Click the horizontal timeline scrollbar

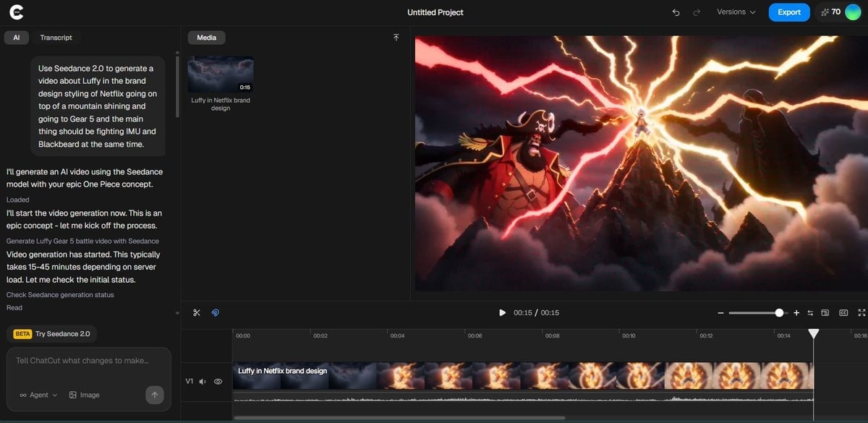click(399, 417)
